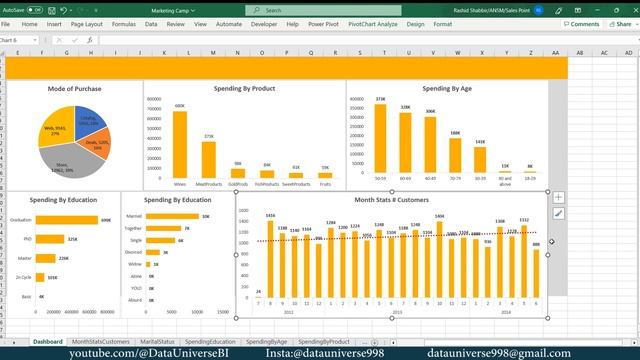Open the File menu
Screen dimensions: 640x360
[5, 24]
